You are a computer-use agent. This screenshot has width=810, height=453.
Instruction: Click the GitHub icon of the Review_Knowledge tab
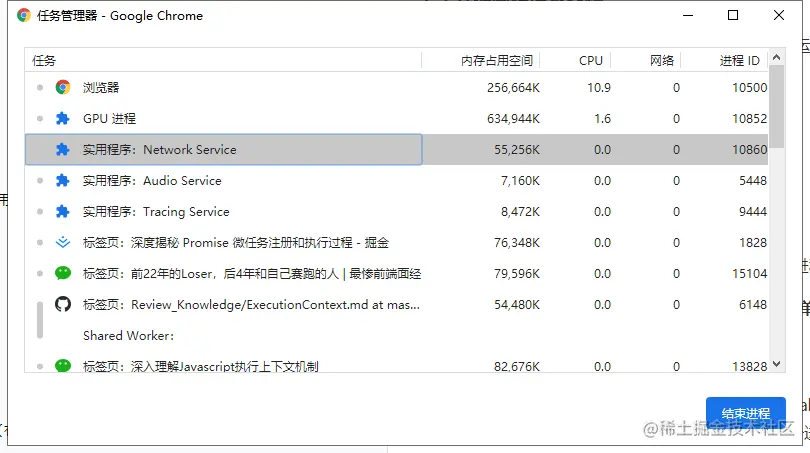coord(62,304)
